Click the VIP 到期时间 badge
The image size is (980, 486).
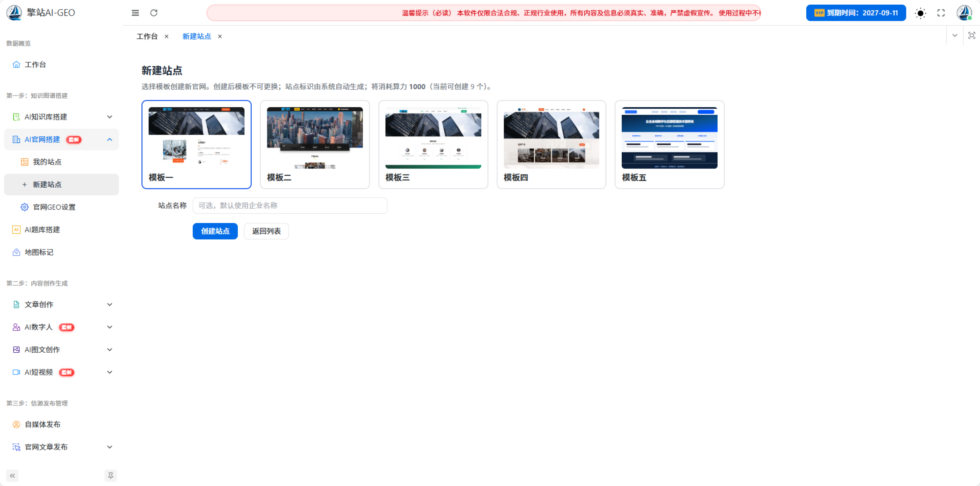856,13
